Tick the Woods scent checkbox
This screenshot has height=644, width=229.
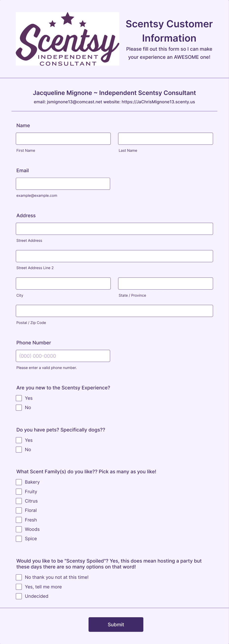point(19,529)
